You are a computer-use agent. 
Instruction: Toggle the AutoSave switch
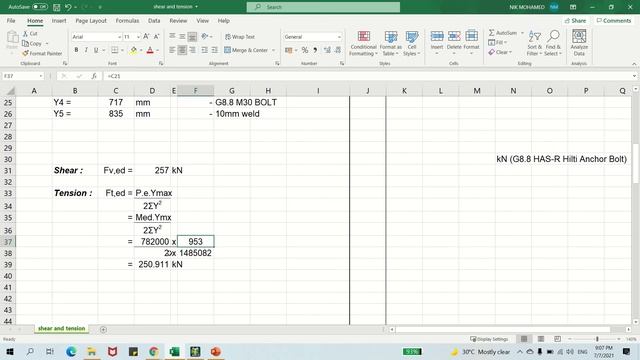(x=40, y=7)
